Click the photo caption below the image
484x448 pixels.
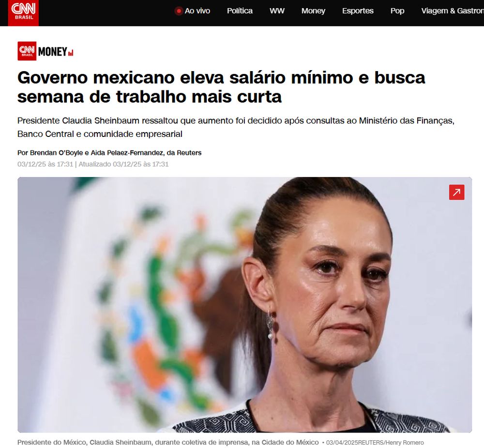click(168, 442)
